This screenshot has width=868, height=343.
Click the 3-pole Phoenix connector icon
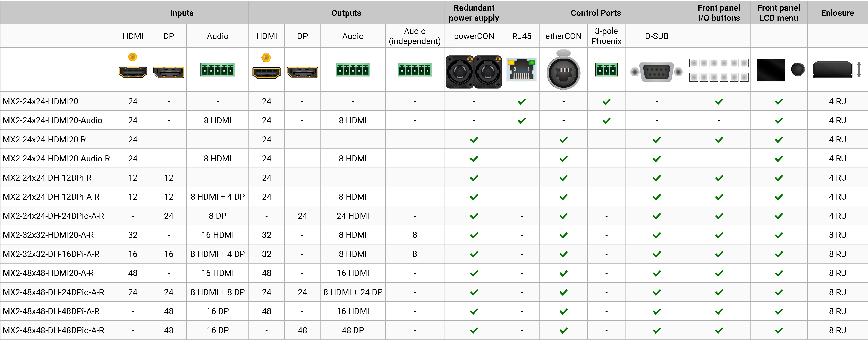pyautogui.click(x=606, y=70)
